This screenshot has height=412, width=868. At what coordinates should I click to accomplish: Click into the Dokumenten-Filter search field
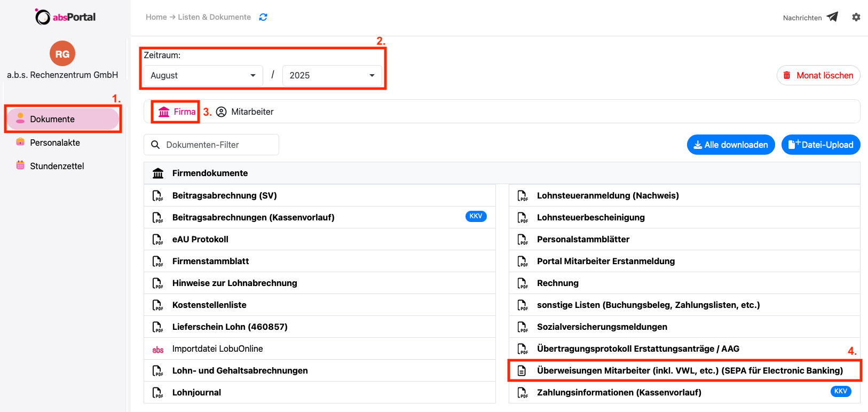(216, 145)
